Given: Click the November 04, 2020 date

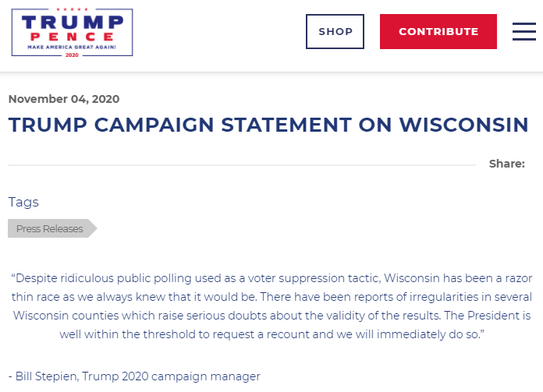Looking at the screenshot, I should point(64,99).
